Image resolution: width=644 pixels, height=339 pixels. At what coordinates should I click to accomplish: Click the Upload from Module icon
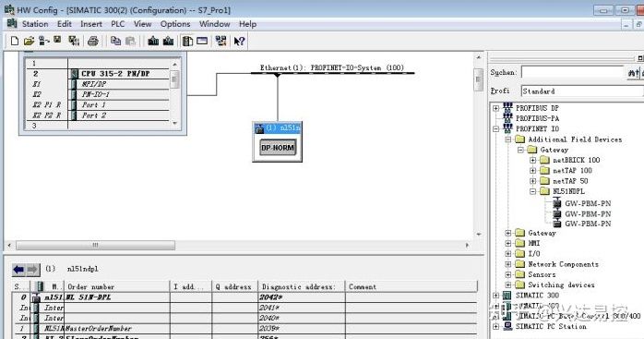coord(169,41)
